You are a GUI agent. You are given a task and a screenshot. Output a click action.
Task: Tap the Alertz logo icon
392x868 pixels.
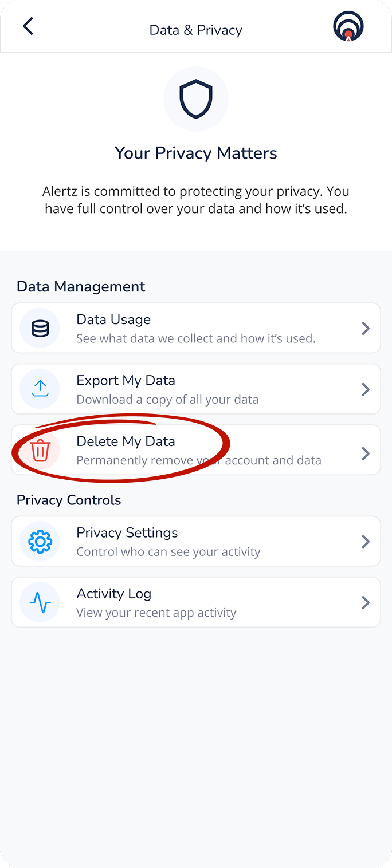[348, 26]
